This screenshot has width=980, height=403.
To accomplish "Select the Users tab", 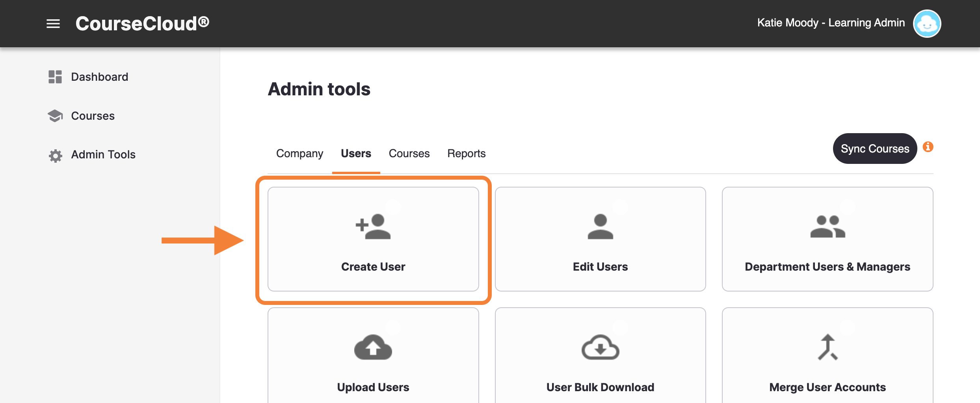I will 356,153.
